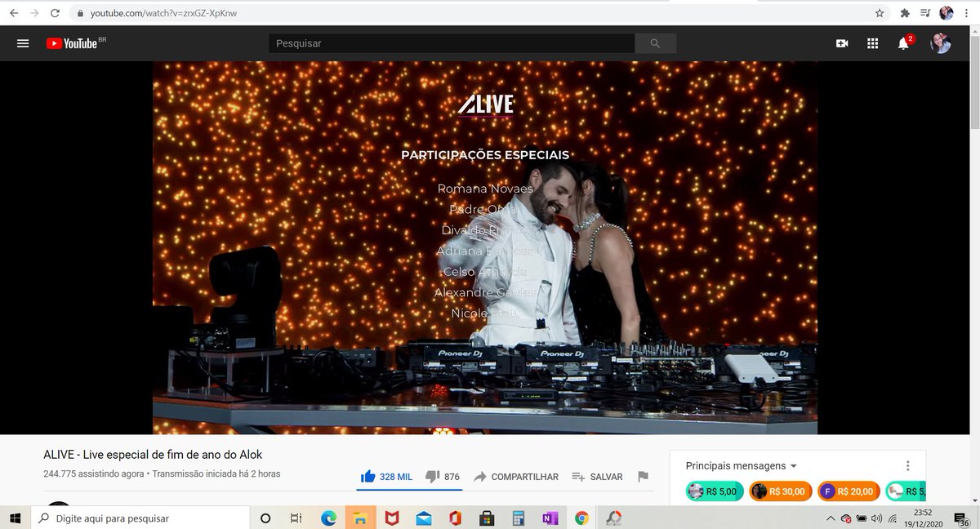The width and height of the screenshot is (980, 529).
Task: Switch to Chrome in the taskbar
Action: pyautogui.click(x=581, y=518)
